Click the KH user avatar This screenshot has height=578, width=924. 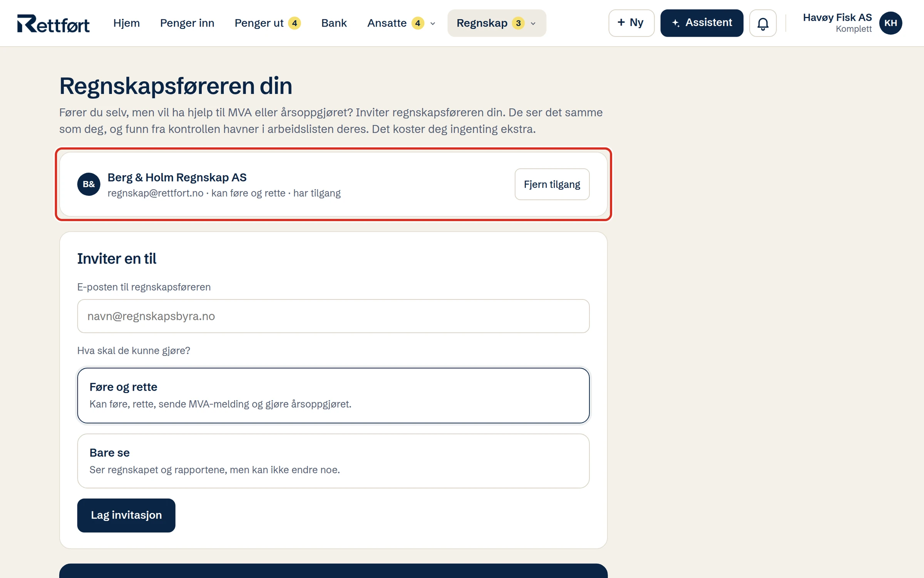(891, 23)
